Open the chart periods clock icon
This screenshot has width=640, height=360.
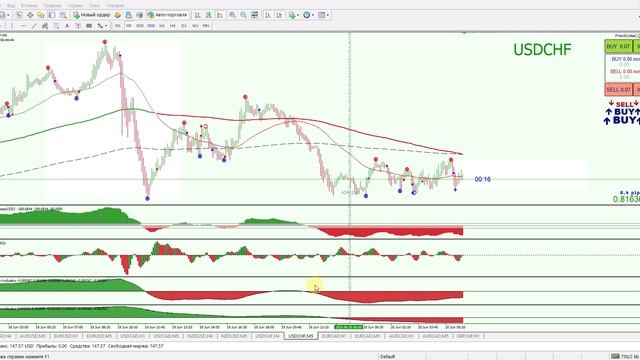pyautogui.click(x=307, y=15)
